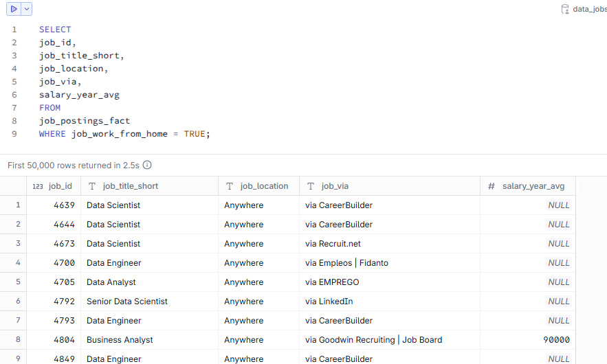Click the Anywhere cell for job 4700

tap(258, 262)
